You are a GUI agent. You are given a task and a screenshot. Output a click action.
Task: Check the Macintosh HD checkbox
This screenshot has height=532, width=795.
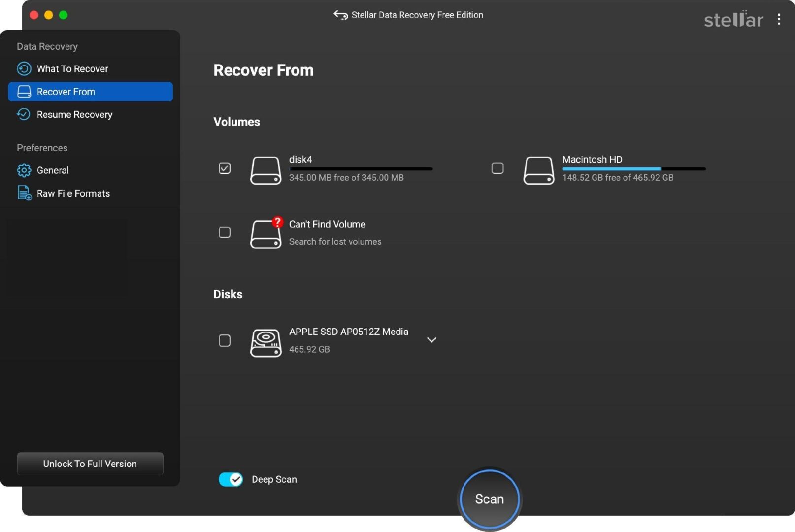497,168
